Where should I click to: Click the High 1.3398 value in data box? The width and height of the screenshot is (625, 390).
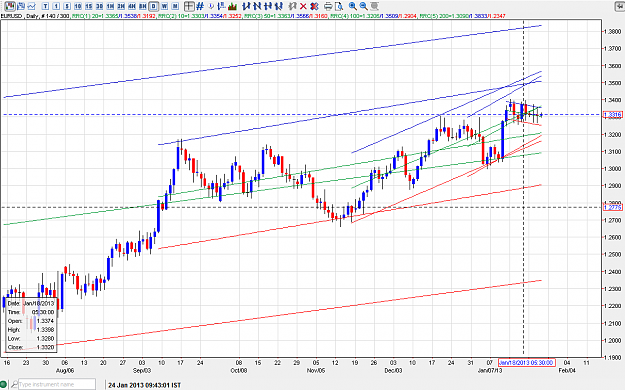[46, 330]
